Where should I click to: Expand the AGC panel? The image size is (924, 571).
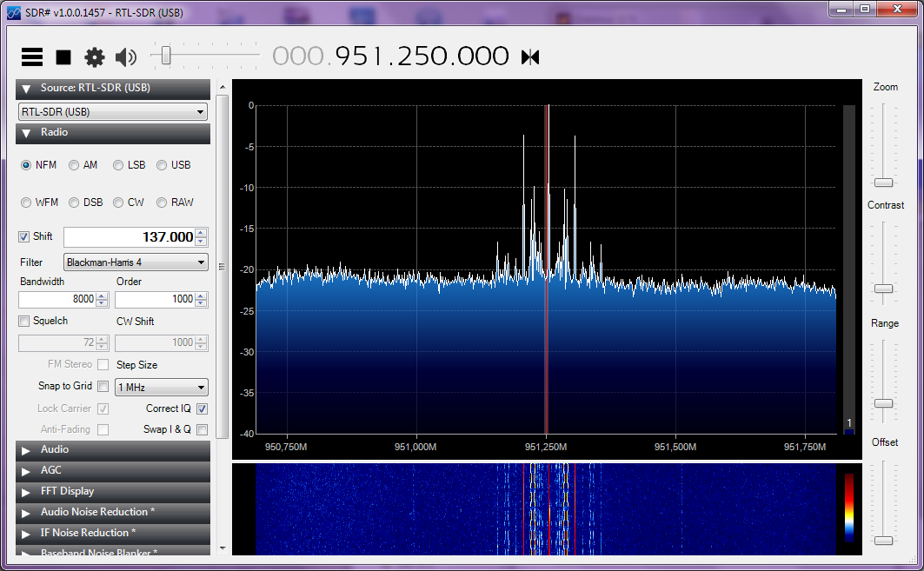[x=112, y=470]
